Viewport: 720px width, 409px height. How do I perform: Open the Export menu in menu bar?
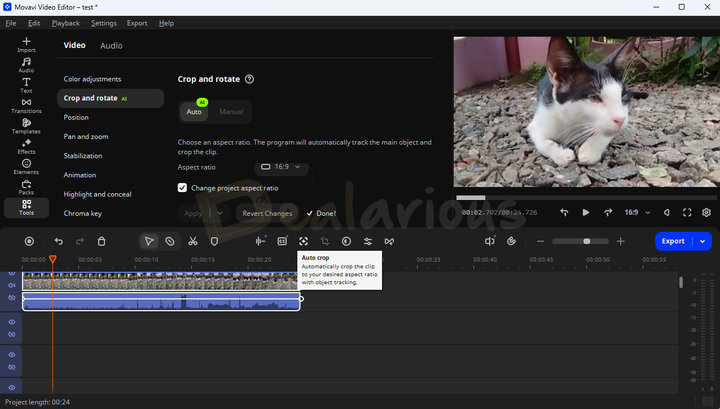137,23
